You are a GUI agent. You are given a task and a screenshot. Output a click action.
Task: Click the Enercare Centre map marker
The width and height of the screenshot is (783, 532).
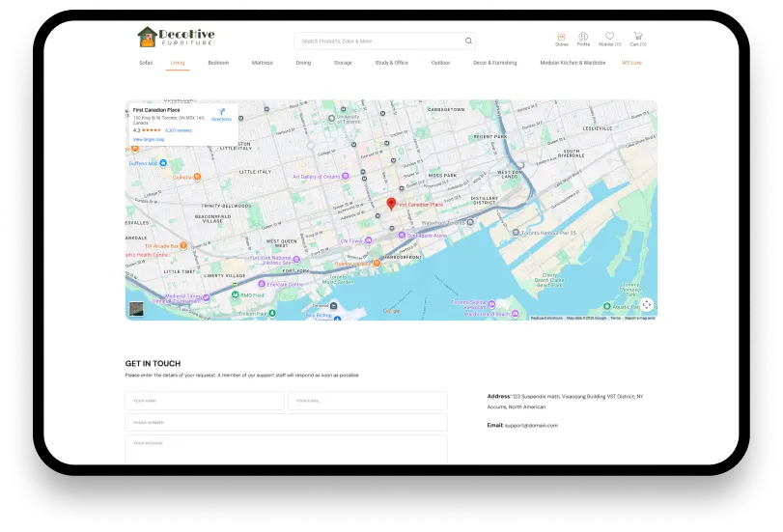click(x=262, y=284)
